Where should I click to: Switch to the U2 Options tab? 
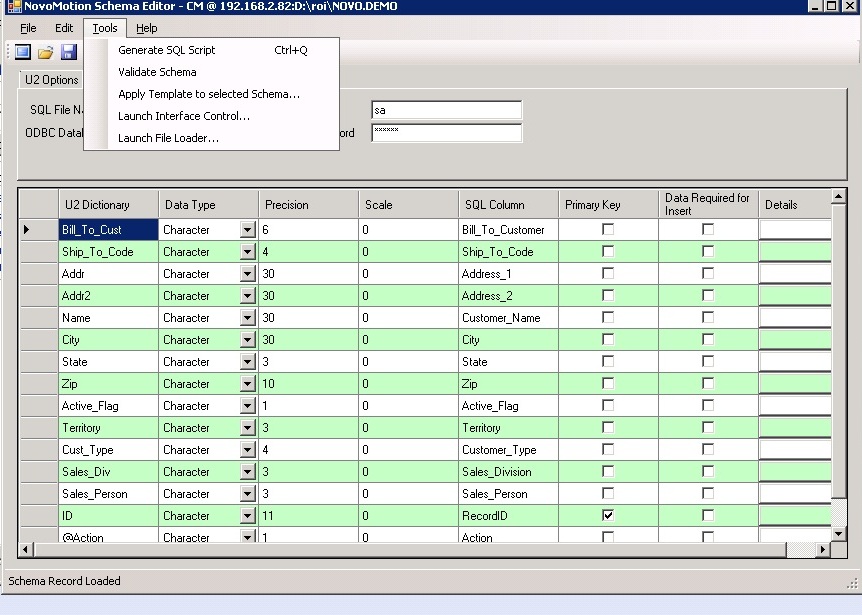click(52, 80)
